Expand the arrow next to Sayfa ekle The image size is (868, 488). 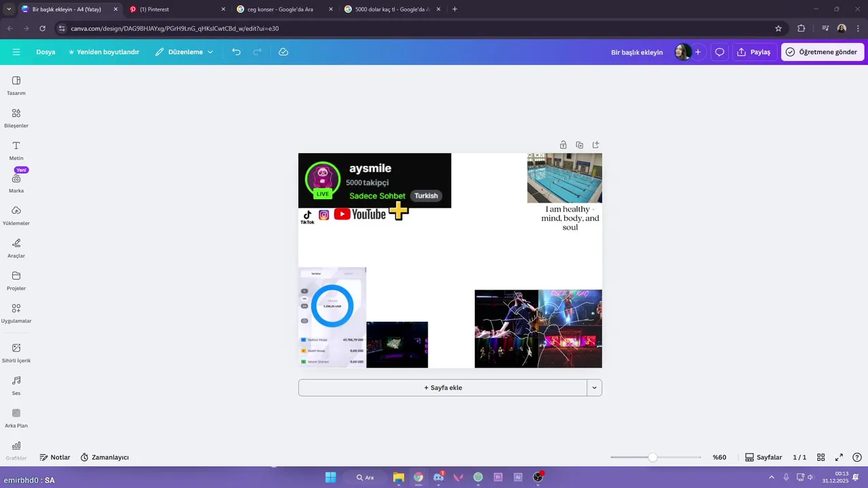[x=595, y=388]
